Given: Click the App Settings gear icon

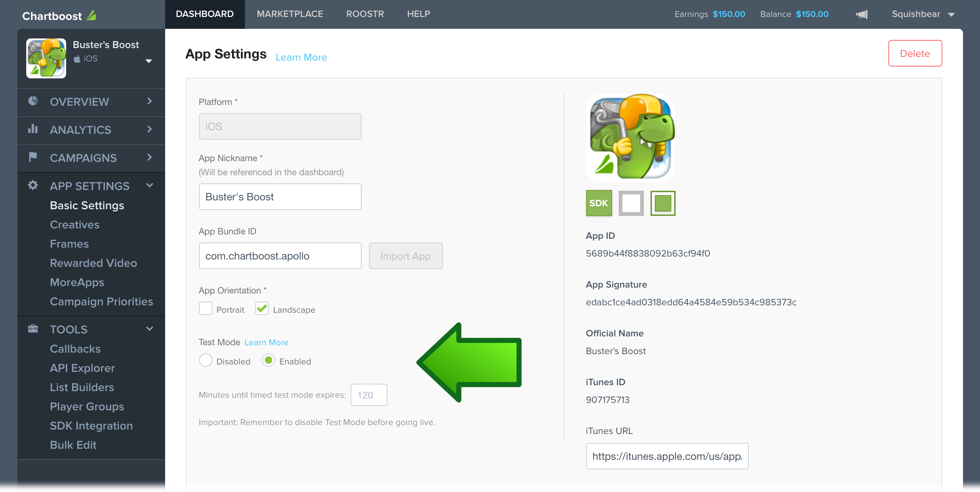Looking at the screenshot, I should tap(33, 185).
